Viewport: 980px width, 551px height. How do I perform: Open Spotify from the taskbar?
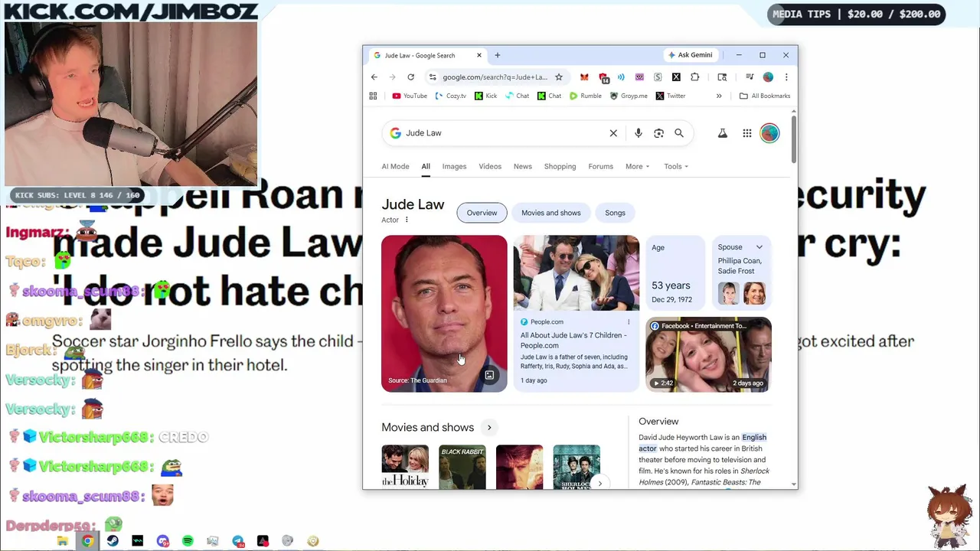tap(188, 541)
